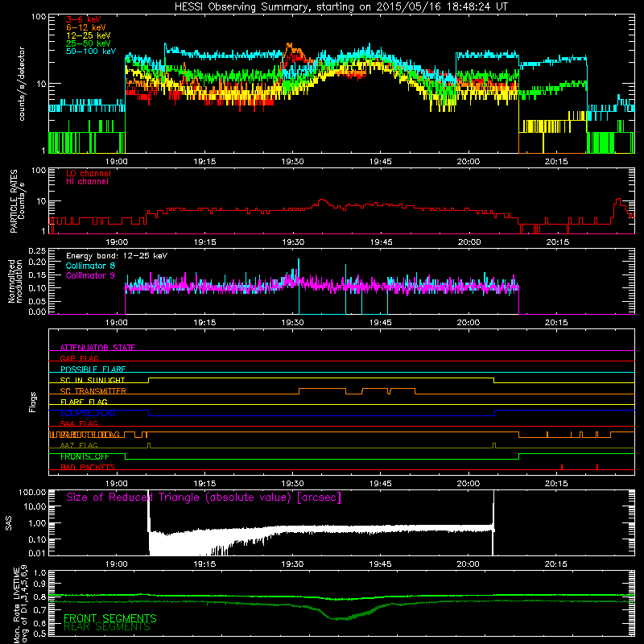This screenshot has width=644, height=644.
Task: Click the HESSI Observing Summary plot title
Action: [x=341, y=7]
